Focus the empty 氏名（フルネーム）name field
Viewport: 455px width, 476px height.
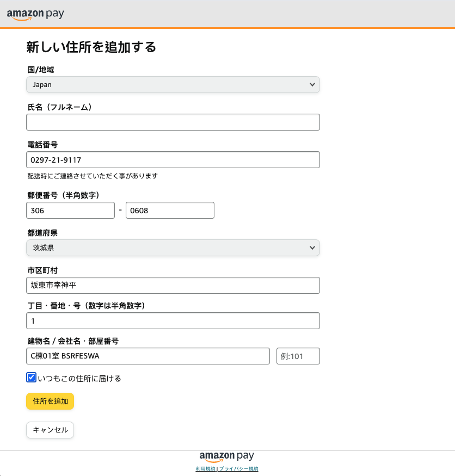pos(173,122)
